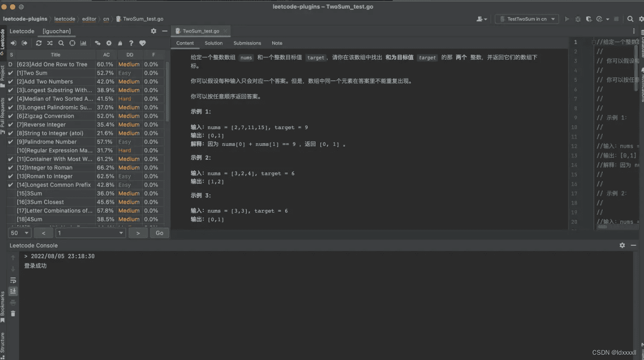Image resolution: width=644 pixels, height=360 pixels.
Task: Open Leetcode plugin settings gear in toolbar
Action: tap(109, 43)
